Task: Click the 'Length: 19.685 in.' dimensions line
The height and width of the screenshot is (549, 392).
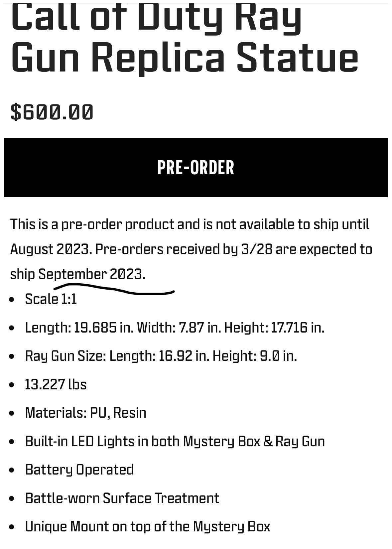Action: point(175,328)
